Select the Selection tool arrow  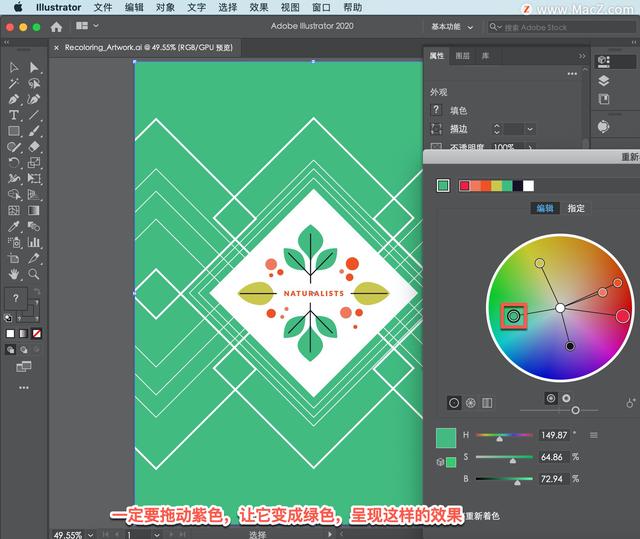pos(13,67)
